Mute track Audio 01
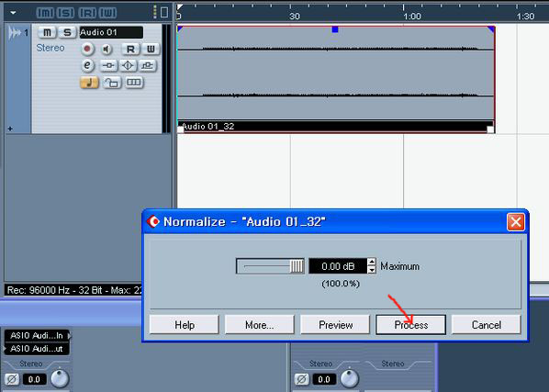549x392 pixels. (47, 32)
